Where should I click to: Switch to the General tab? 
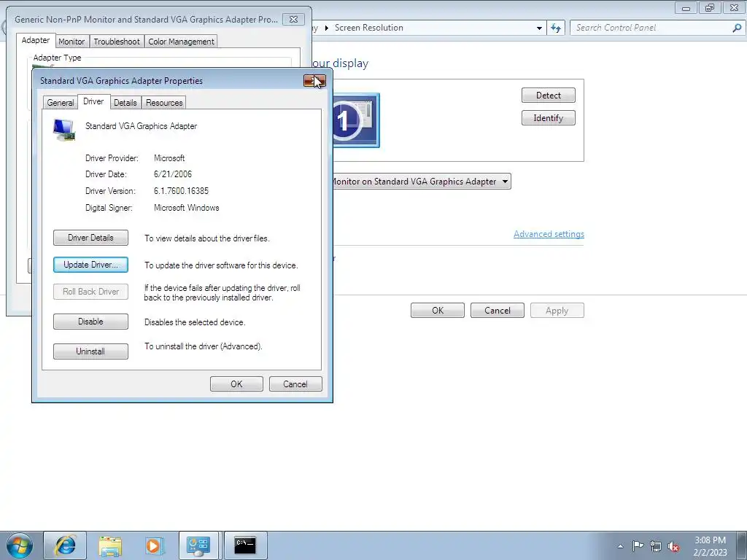[x=60, y=103]
